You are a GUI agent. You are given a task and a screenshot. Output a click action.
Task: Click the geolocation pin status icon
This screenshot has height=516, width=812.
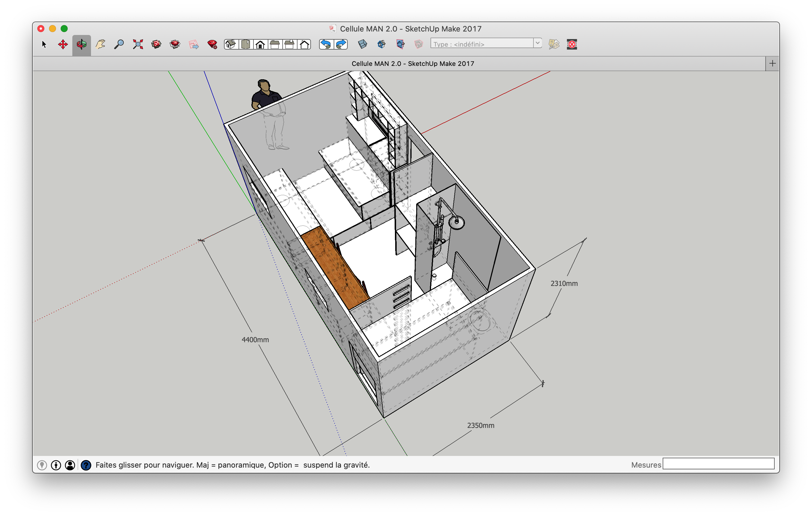point(42,465)
